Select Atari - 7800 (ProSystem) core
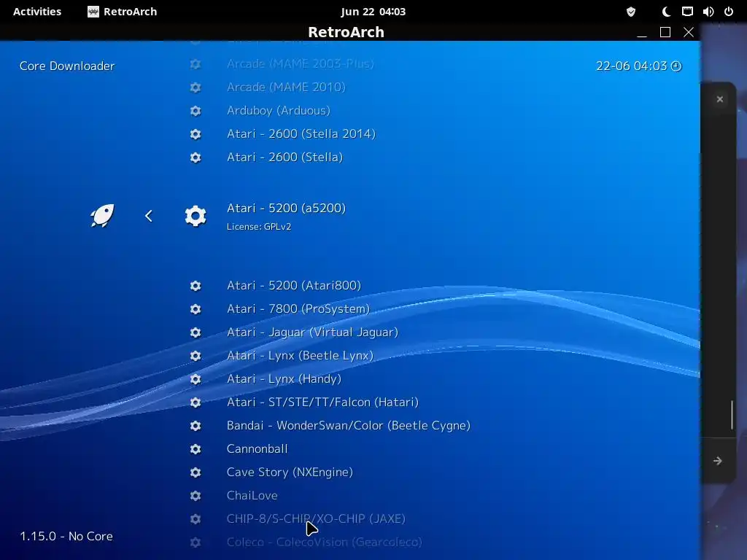 pyautogui.click(x=298, y=308)
